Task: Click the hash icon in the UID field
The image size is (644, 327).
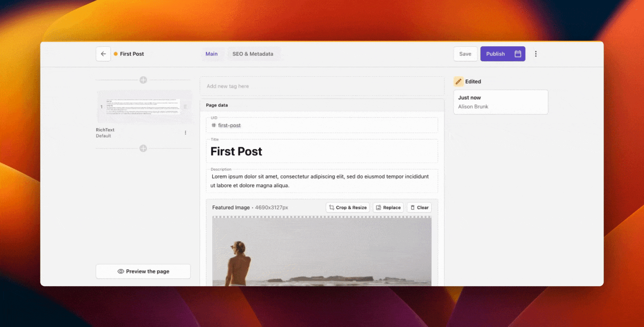Action: tap(213, 125)
